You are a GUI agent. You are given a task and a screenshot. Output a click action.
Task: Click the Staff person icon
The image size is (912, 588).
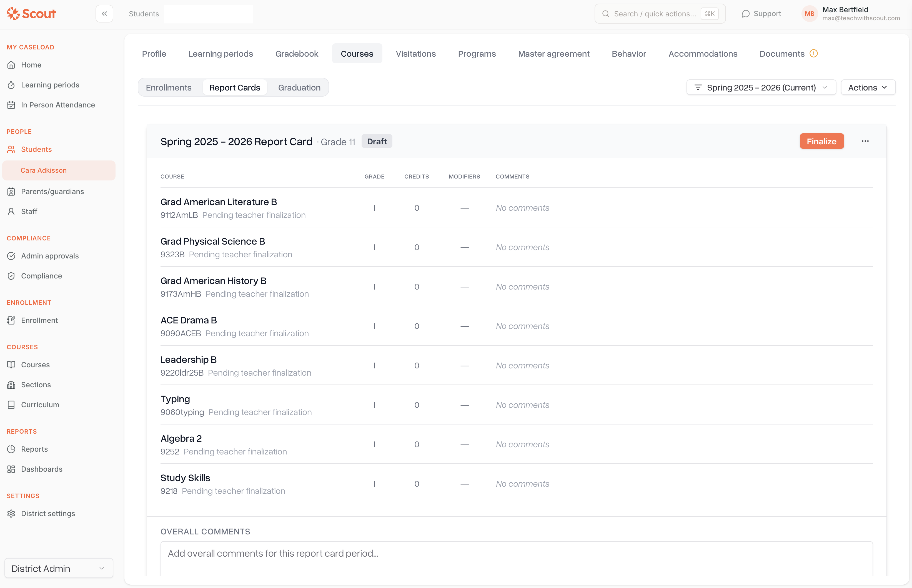[11, 211]
